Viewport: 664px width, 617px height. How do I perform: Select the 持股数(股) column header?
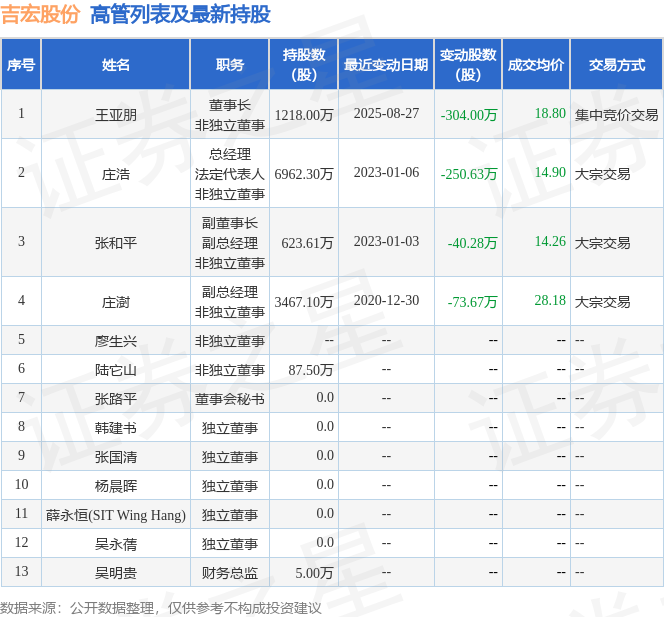[x=304, y=64]
